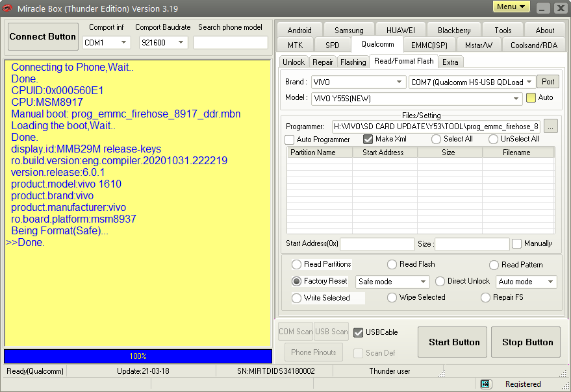Choose the Select All radio button
Viewport: 571px width, 392px height.
[x=436, y=139]
